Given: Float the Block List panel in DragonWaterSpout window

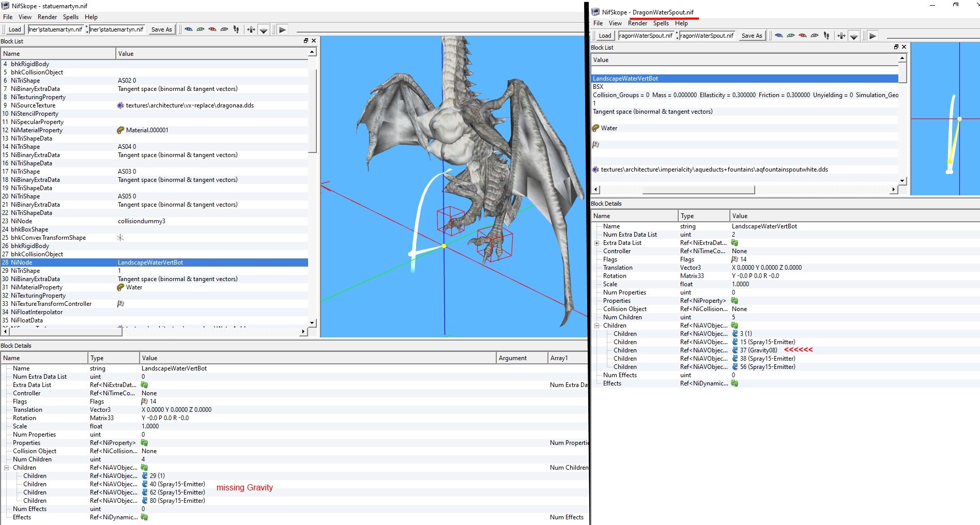Looking at the screenshot, I should click(896, 47).
